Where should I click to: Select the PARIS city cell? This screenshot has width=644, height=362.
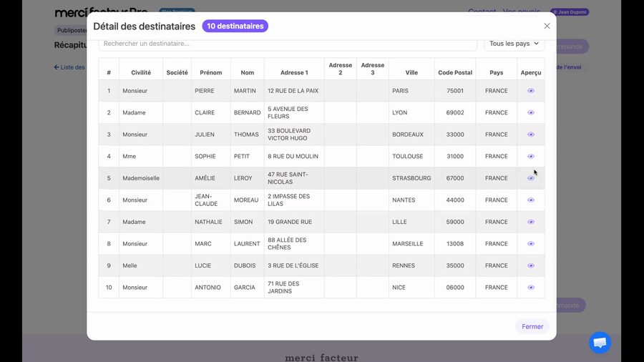(400, 91)
